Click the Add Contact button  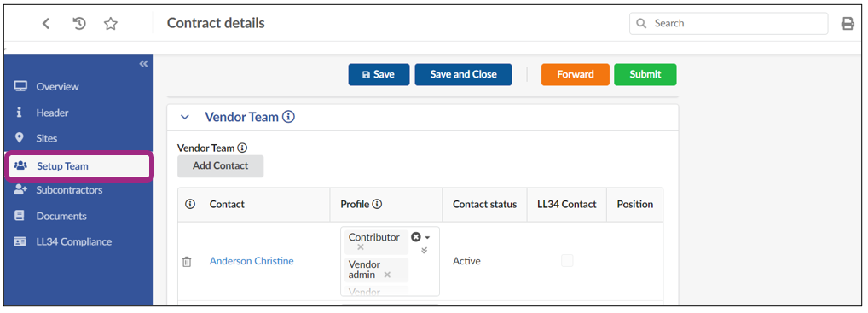tap(220, 165)
